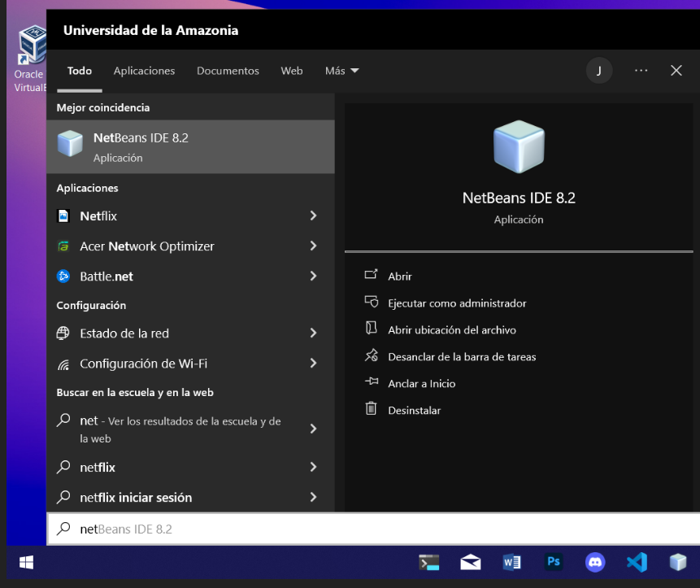The image size is (700, 588).
Task: Expand Battle.net result chevron
Action: 313,276
